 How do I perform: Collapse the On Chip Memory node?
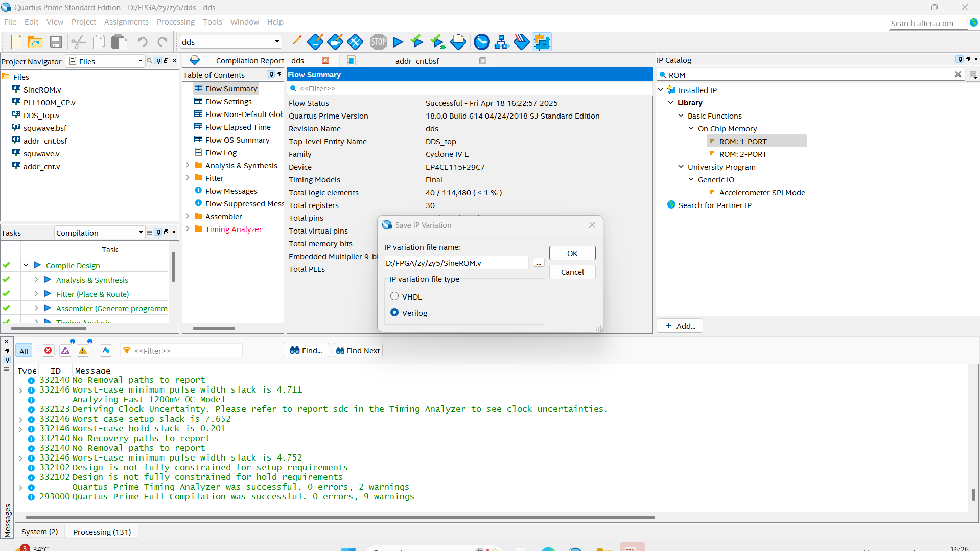tap(691, 128)
